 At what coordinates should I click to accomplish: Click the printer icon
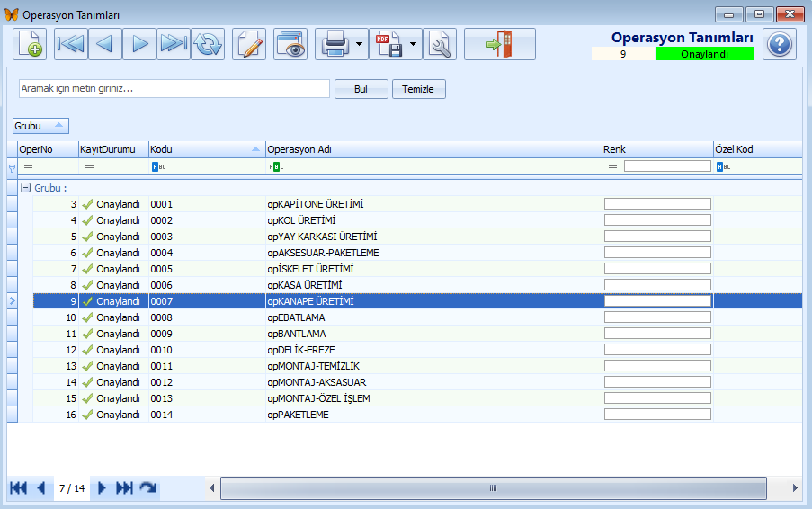point(335,44)
